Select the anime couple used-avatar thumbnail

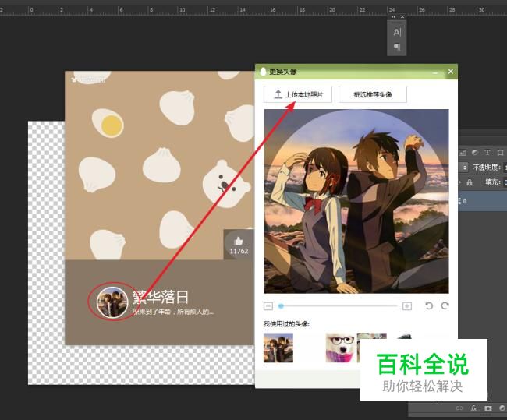coord(278,348)
